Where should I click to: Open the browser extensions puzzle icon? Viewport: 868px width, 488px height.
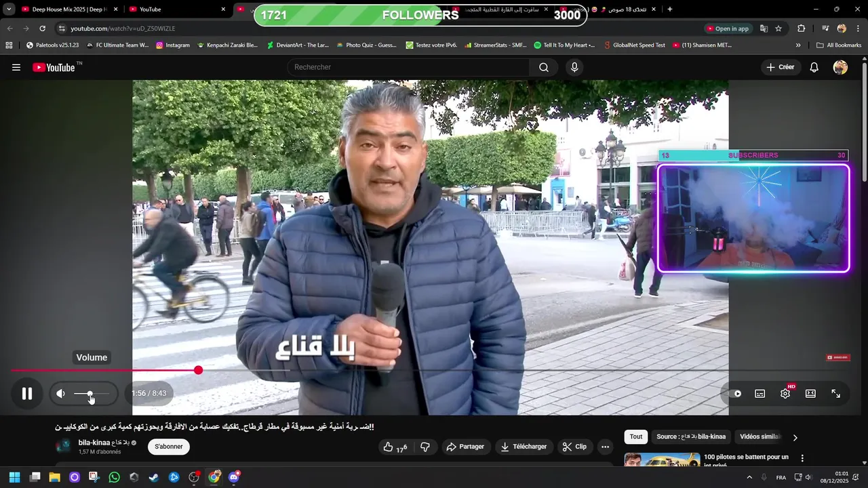[x=802, y=28]
